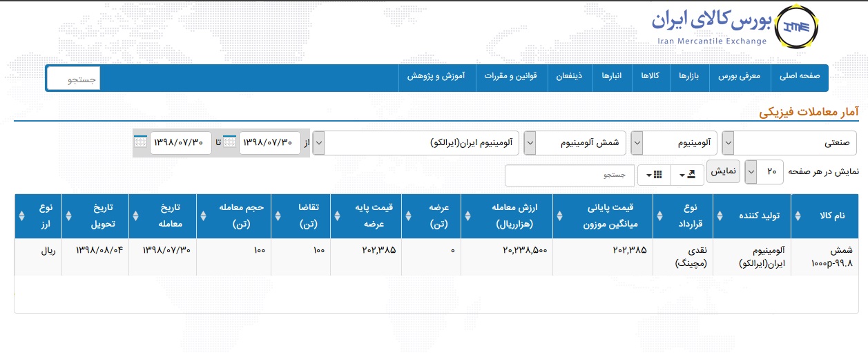Expand the صنعتی main group dropdown

pyautogui.click(x=729, y=143)
